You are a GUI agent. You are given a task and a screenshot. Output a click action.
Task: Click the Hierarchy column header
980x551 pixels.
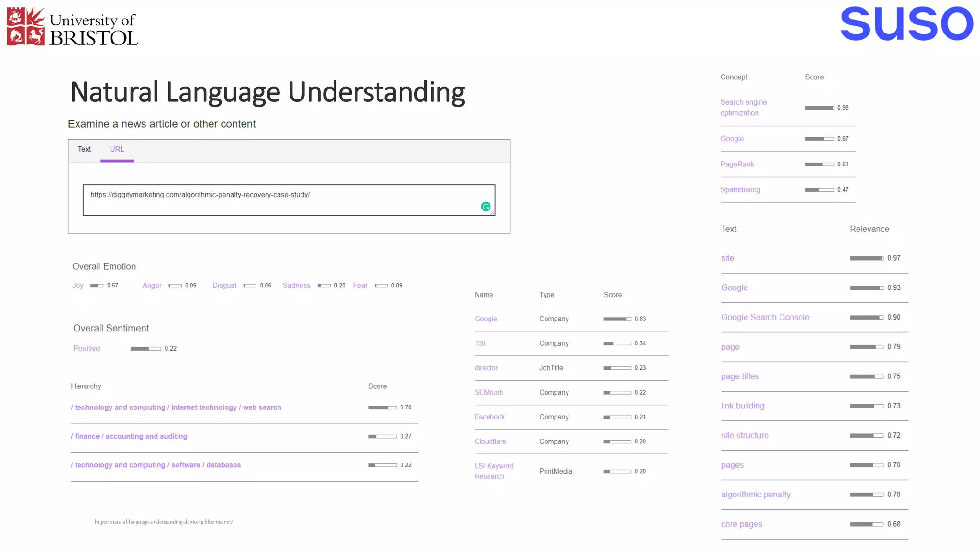86,386
